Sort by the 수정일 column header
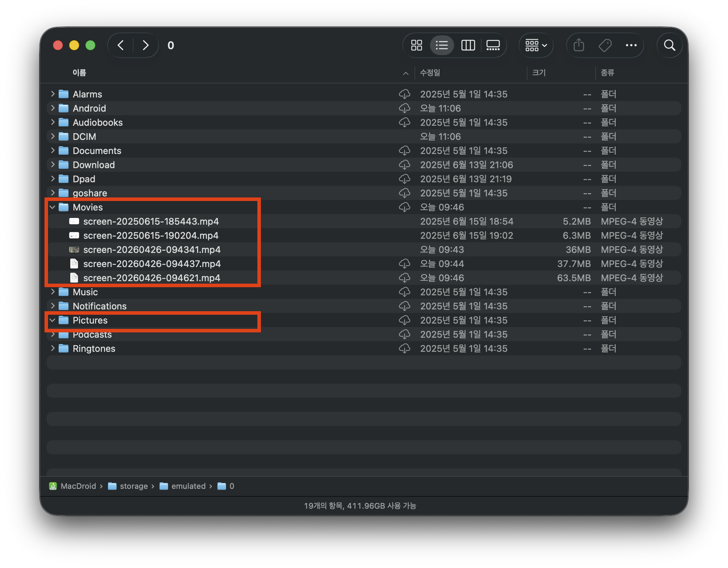The width and height of the screenshot is (728, 568). pyautogui.click(x=430, y=73)
